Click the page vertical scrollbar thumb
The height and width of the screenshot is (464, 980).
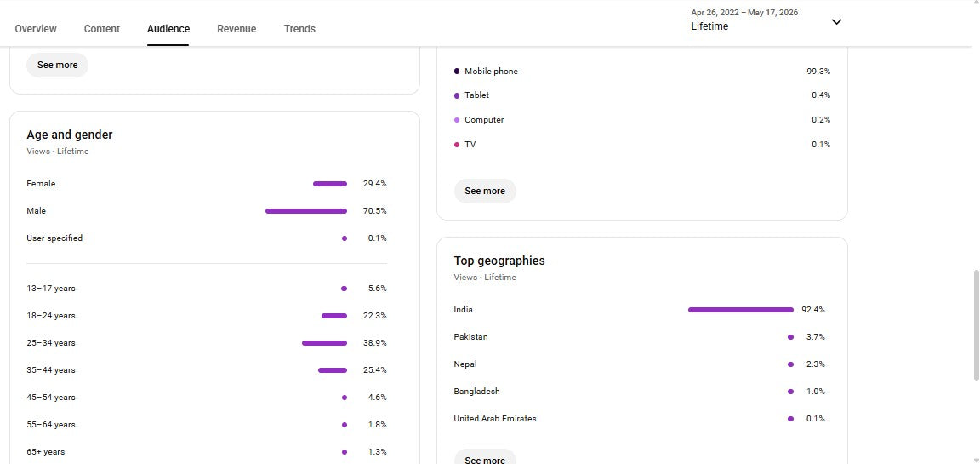(x=976, y=325)
